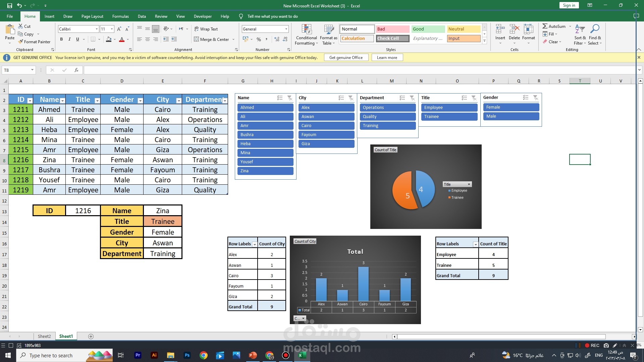Switch to the Sheet2 tab

point(44,336)
